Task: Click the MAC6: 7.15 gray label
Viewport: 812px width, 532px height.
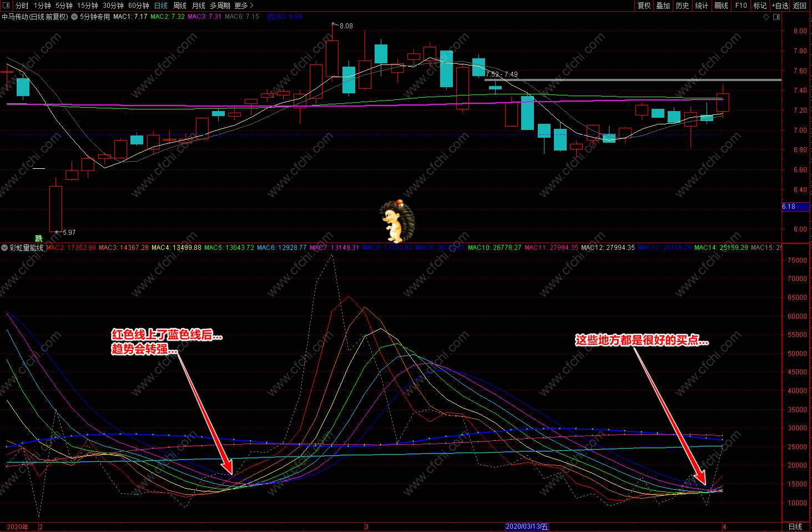Action: tap(242, 17)
